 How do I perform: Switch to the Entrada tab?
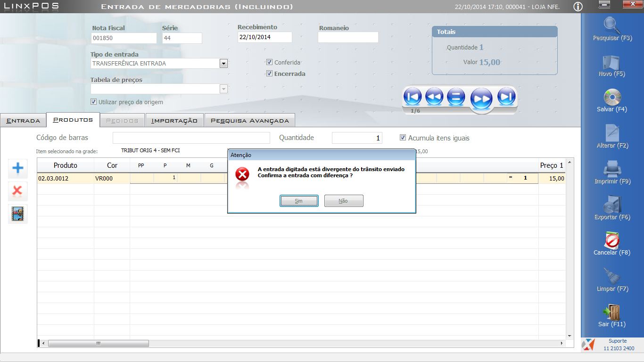(23, 121)
